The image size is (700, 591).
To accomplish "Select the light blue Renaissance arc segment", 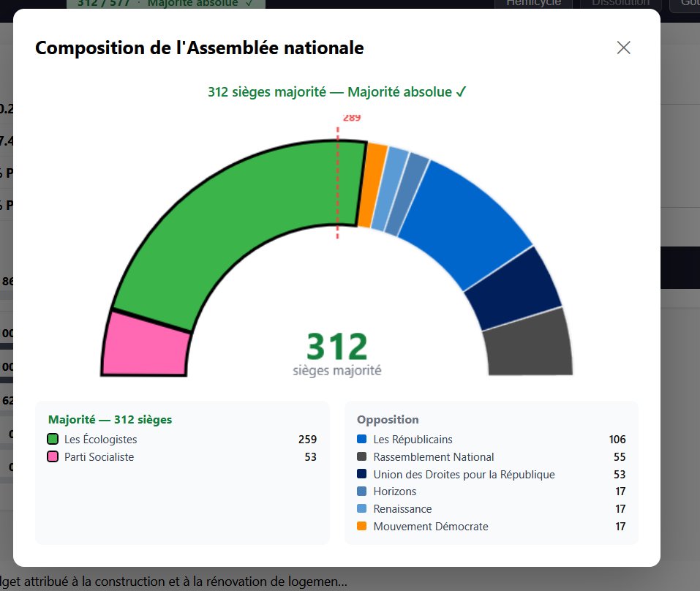I will (x=389, y=189).
